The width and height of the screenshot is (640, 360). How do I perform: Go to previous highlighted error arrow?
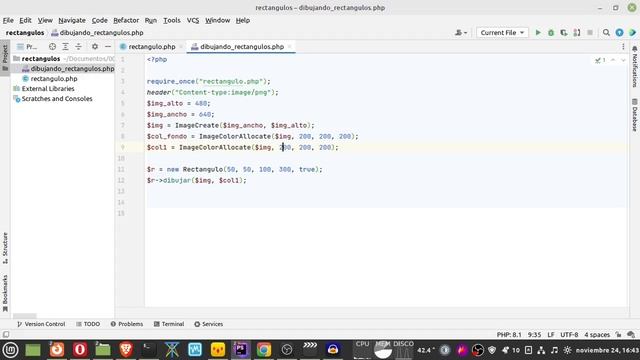point(613,60)
